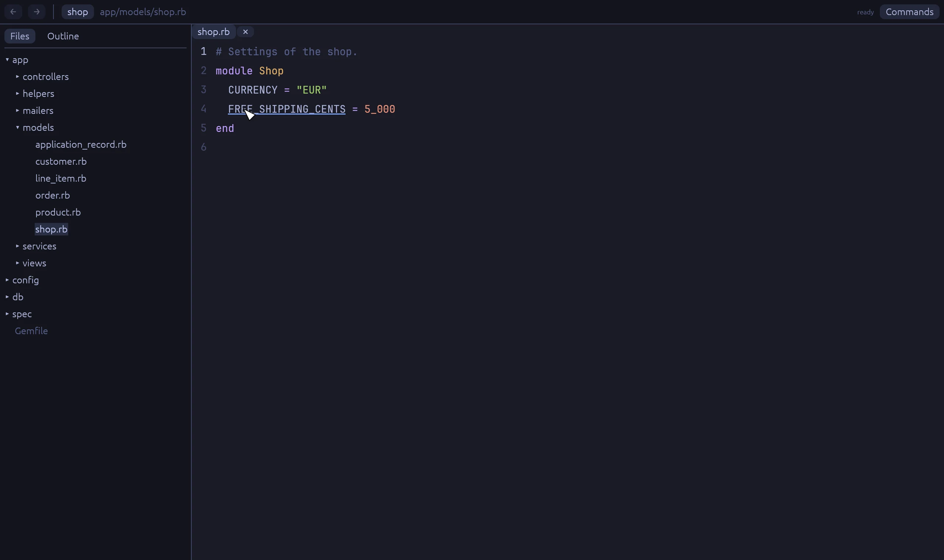The width and height of the screenshot is (944, 560).
Task: Collapse the models folder arrow
Action: click(17, 127)
